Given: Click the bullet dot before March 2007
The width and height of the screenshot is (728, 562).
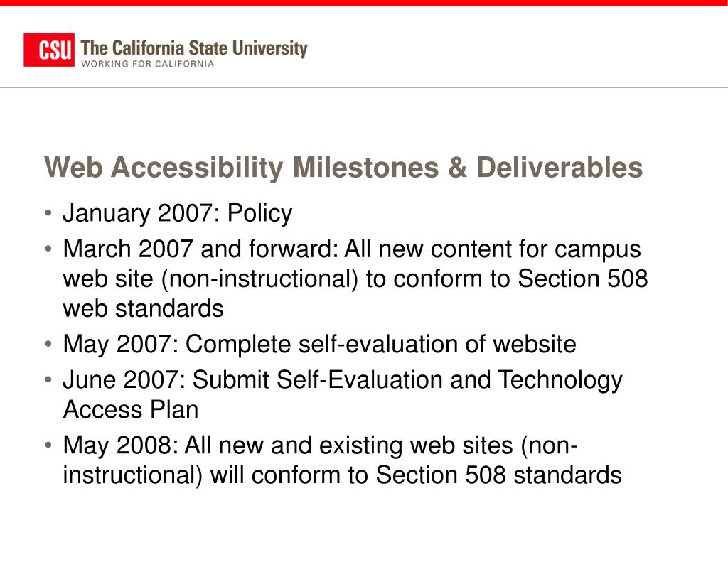Looking at the screenshot, I should (48, 249).
